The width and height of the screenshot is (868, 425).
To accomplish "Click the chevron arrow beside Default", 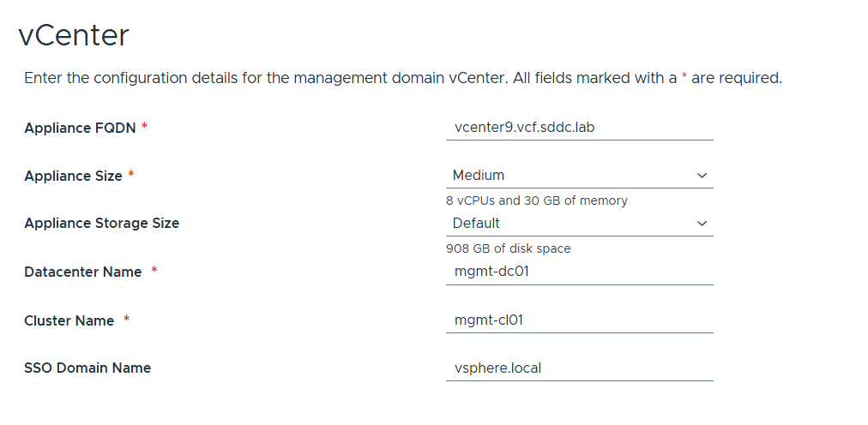I will [x=702, y=224].
